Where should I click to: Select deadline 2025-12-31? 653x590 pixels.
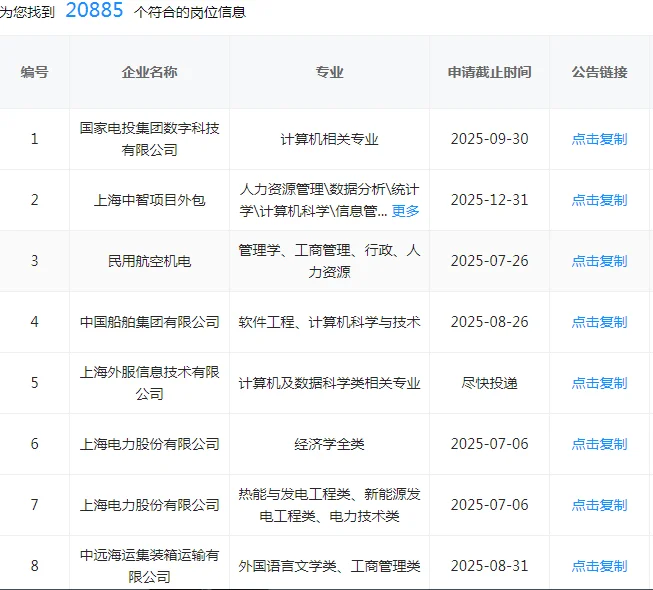[489, 200]
